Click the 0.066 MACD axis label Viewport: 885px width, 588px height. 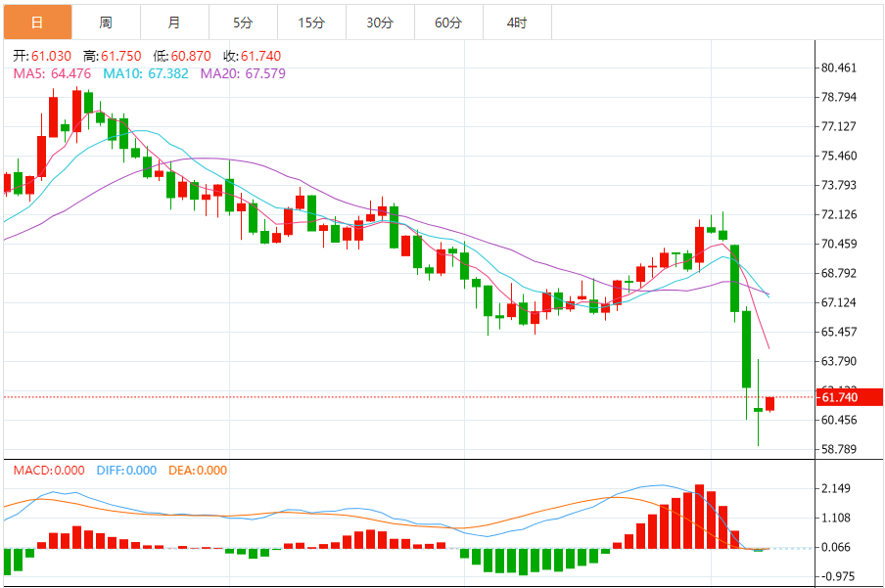(836, 547)
